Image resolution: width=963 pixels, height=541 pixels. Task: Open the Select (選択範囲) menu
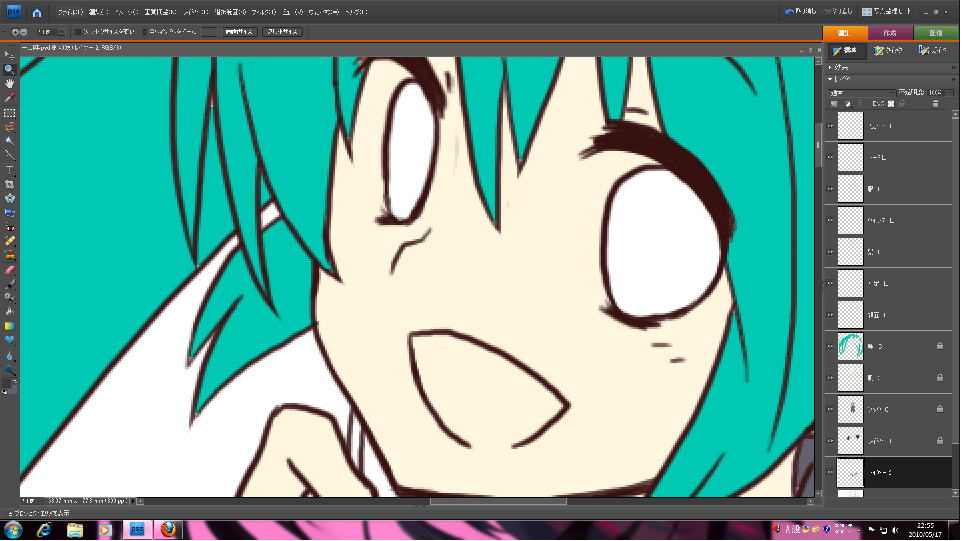[230, 12]
